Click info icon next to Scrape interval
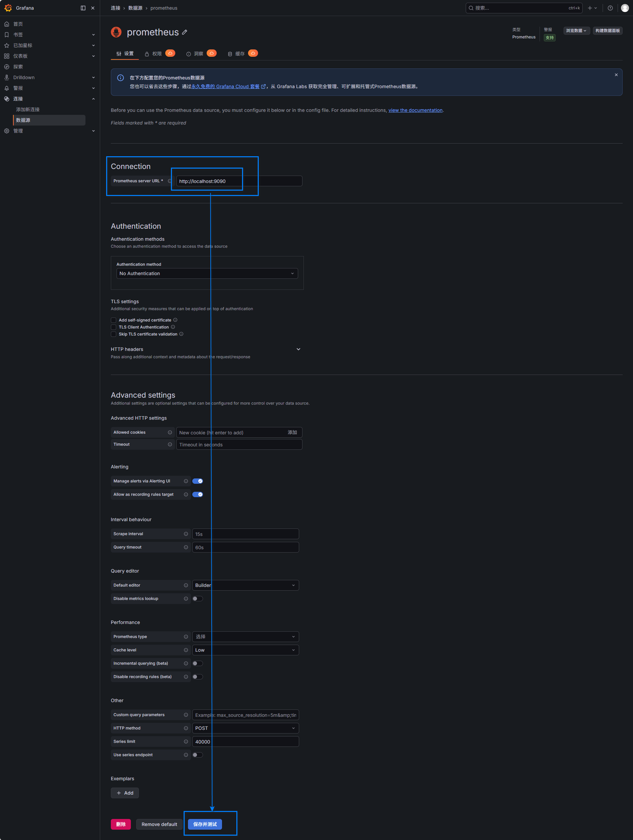 click(x=186, y=534)
